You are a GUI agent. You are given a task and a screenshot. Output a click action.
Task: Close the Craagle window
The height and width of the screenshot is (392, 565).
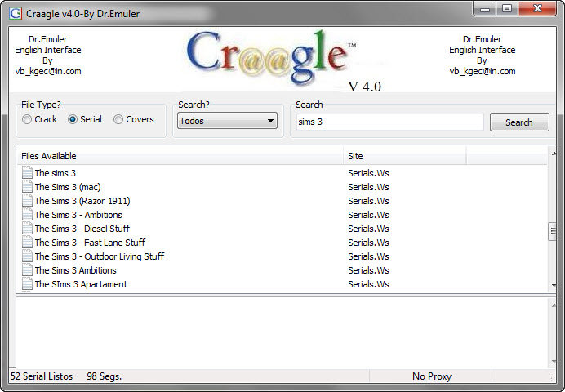[537, 9]
